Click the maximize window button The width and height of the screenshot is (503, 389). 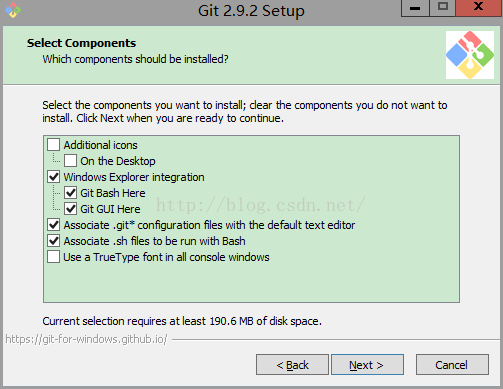[443, 8]
